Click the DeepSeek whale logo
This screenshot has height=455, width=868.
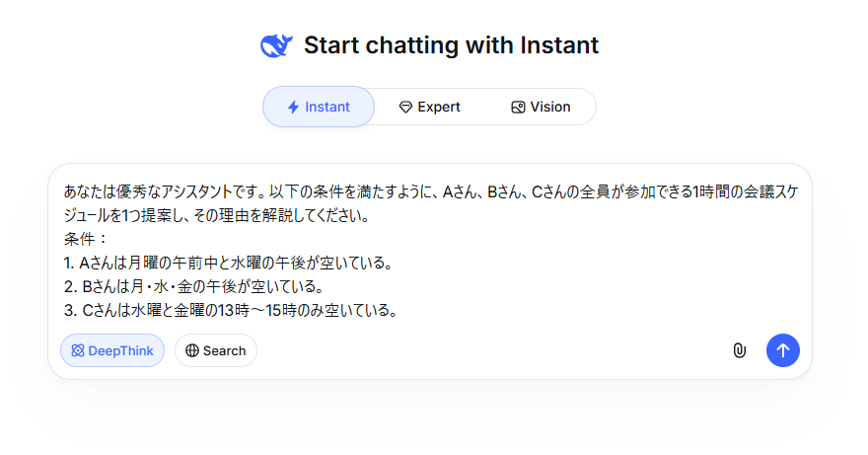point(276,45)
